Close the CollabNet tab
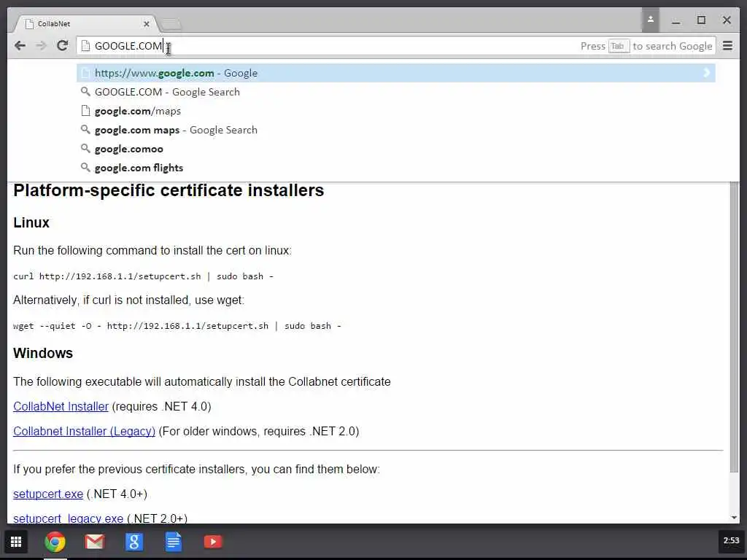Image resolution: width=747 pixels, height=560 pixels. 146,24
